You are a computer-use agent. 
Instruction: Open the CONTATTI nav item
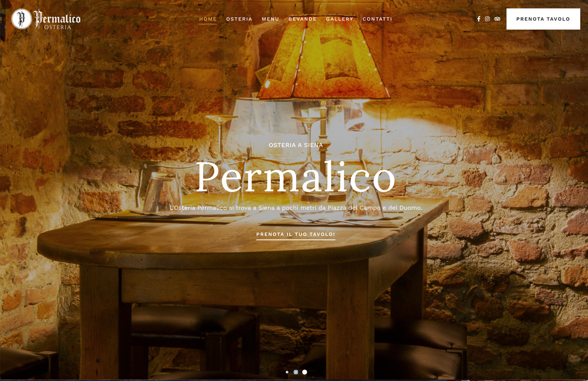[377, 19]
